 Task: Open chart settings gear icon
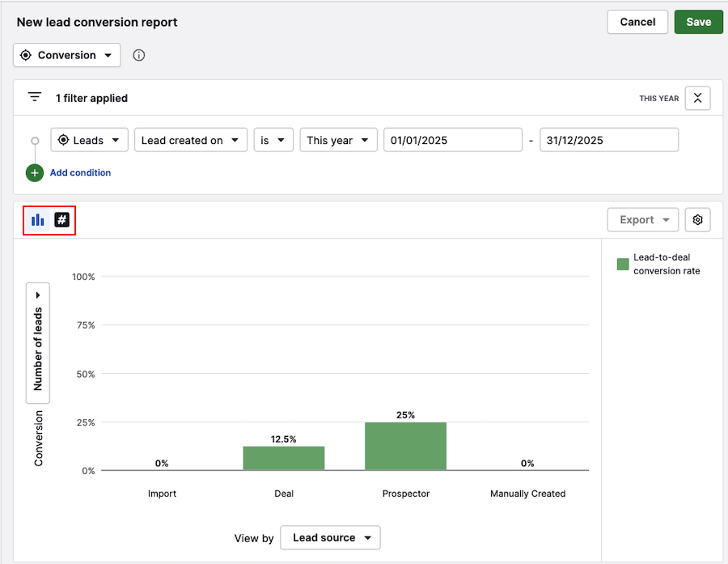click(x=697, y=220)
